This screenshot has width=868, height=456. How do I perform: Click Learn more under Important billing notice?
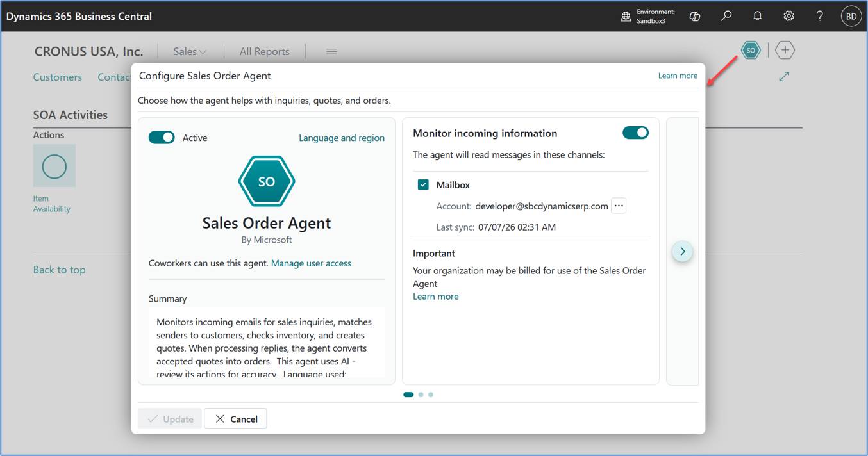coord(436,296)
